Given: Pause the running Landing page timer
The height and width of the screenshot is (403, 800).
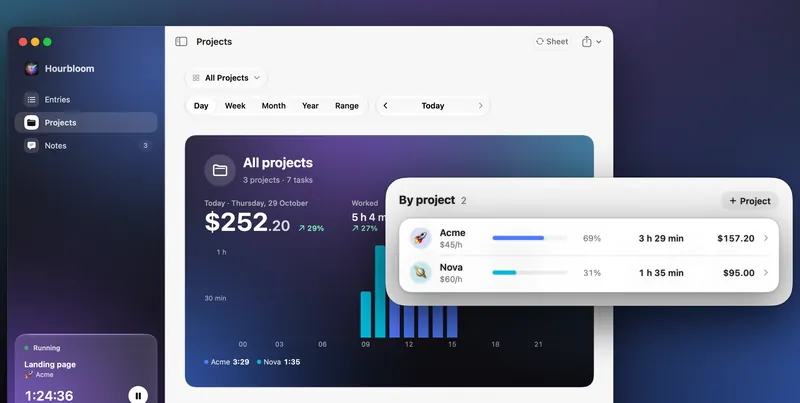Looking at the screenshot, I should coord(138,395).
